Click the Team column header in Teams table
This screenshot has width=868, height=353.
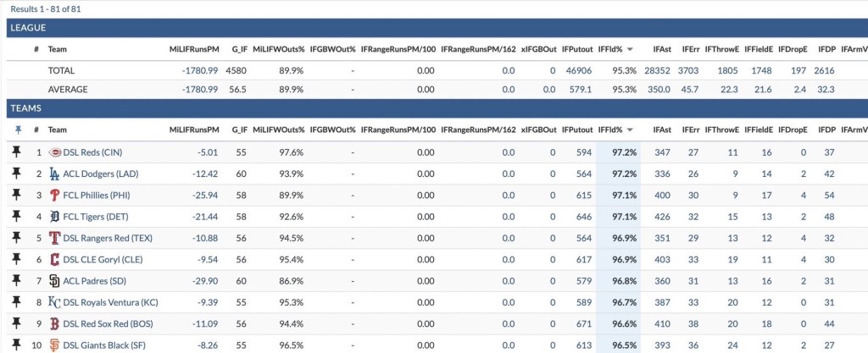58,130
